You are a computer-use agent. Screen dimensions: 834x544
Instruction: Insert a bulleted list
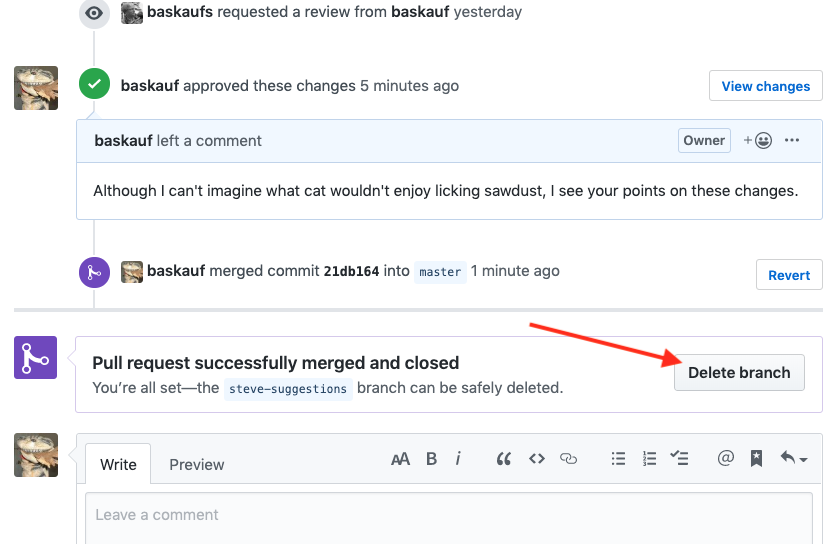[x=618, y=458]
